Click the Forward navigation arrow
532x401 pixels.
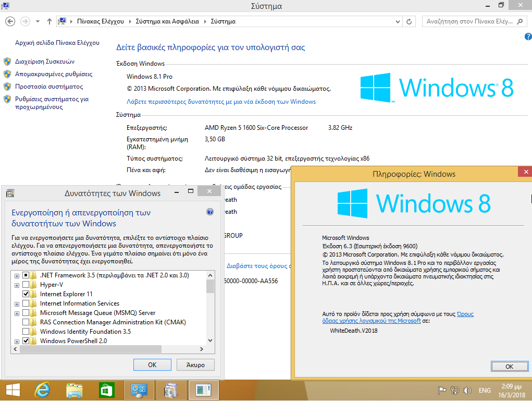pyautogui.click(x=25, y=21)
